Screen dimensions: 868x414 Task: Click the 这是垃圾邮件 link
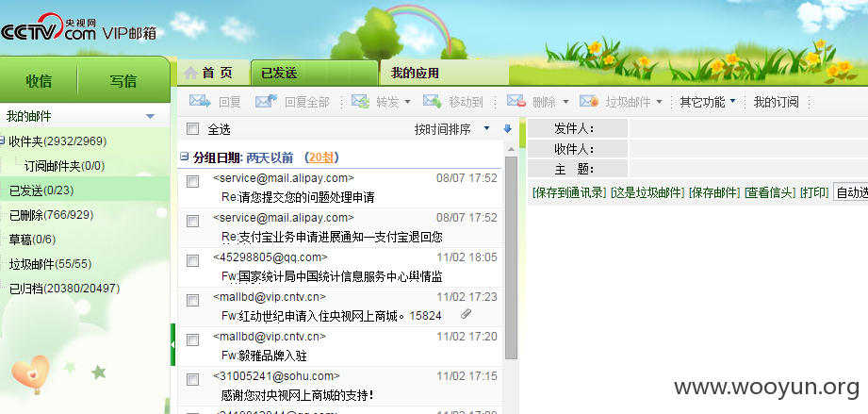click(647, 193)
